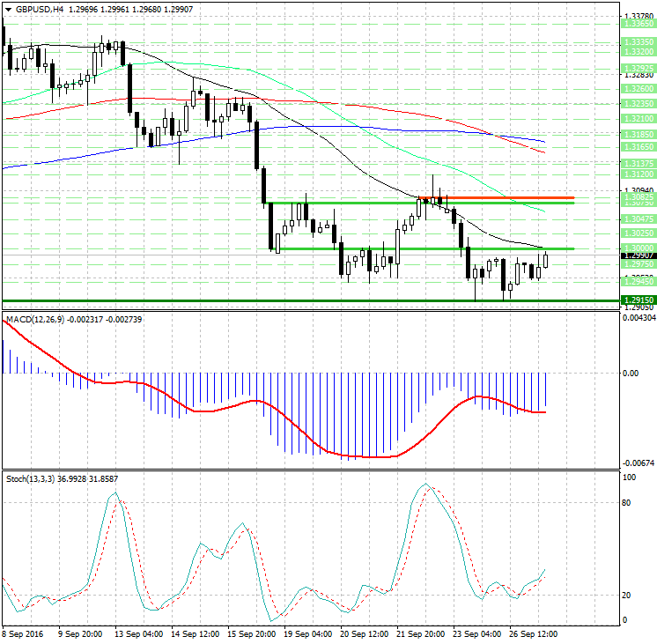Select the blue moving average line
Image resolution: width=657 pixels, height=644 pixels.
(352, 128)
